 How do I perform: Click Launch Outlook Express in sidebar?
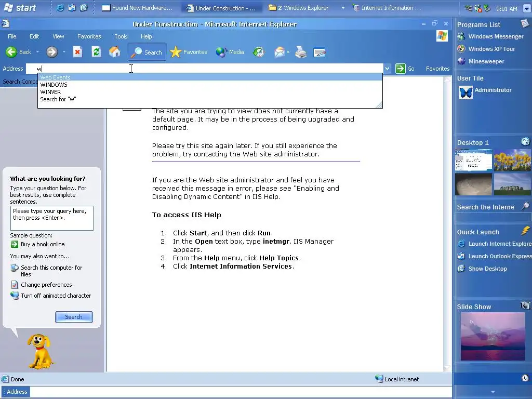pos(495,257)
